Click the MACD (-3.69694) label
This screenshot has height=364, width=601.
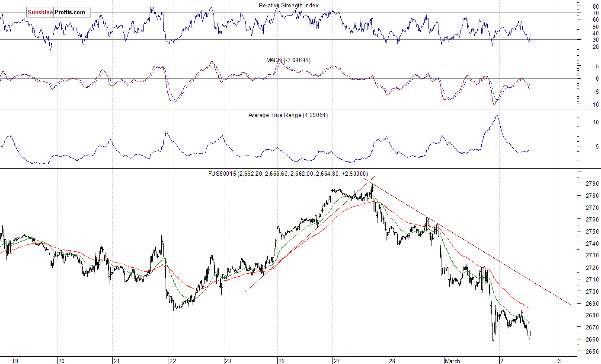[288, 60]
